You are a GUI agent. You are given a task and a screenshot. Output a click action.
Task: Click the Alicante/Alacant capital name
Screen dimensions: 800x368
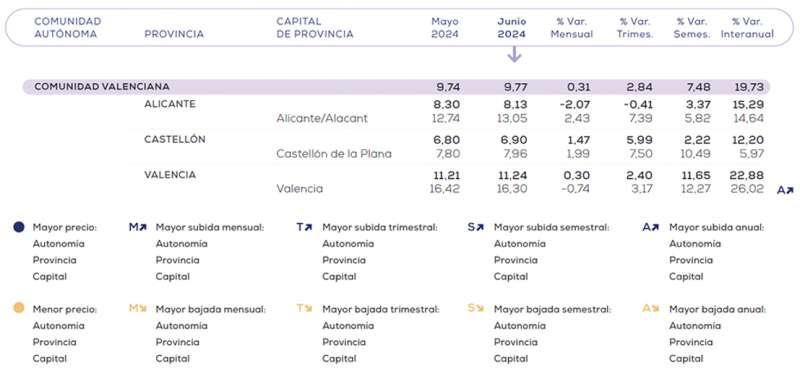click(322, 118)
